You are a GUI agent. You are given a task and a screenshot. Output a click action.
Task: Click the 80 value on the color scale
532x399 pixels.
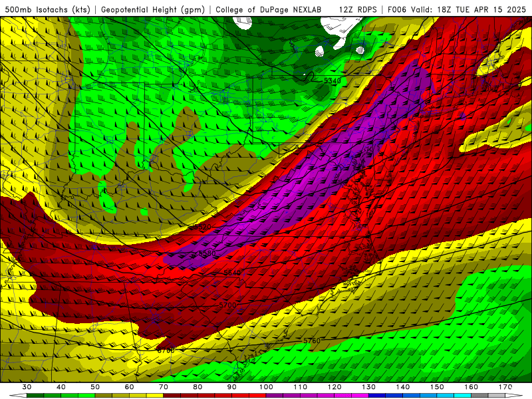pyautogui.click(x=198, y=387)
